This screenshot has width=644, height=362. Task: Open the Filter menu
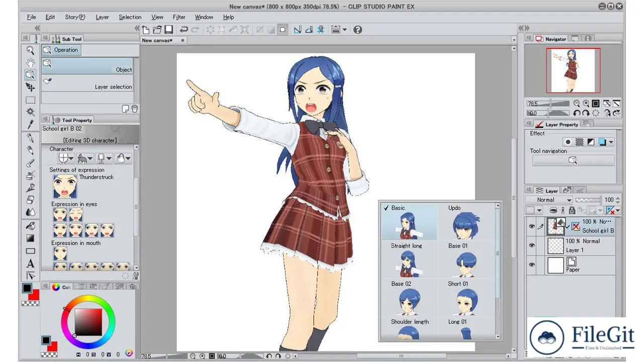pyautogui.click(x=179, y=17)
